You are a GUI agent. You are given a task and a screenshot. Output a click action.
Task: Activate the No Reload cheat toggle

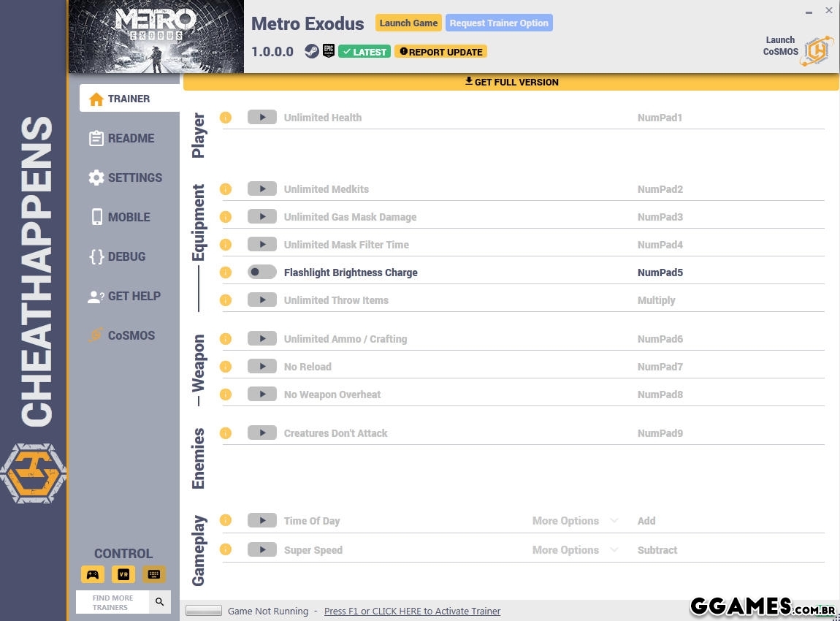click(x=261, y=367)
